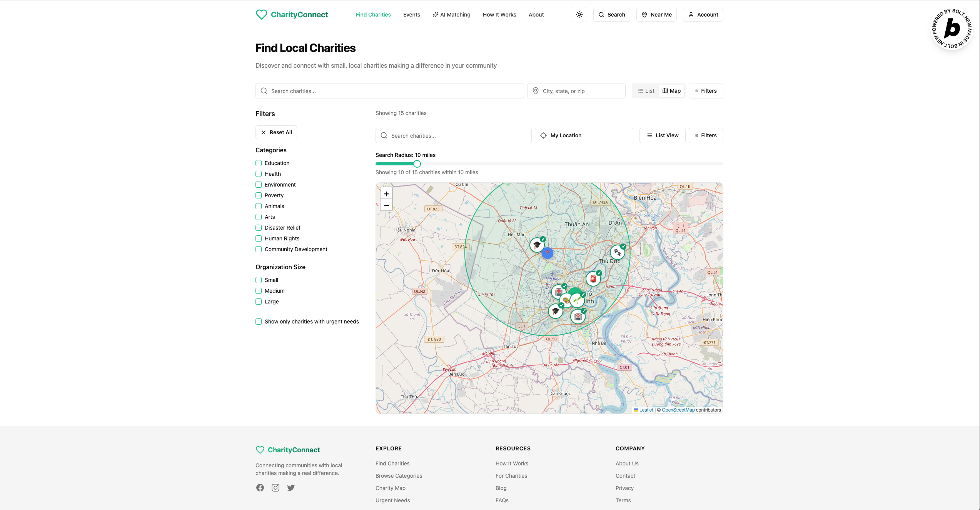Click the Near Me button
This screenshot has height=510, width=980.
(656, 15)
